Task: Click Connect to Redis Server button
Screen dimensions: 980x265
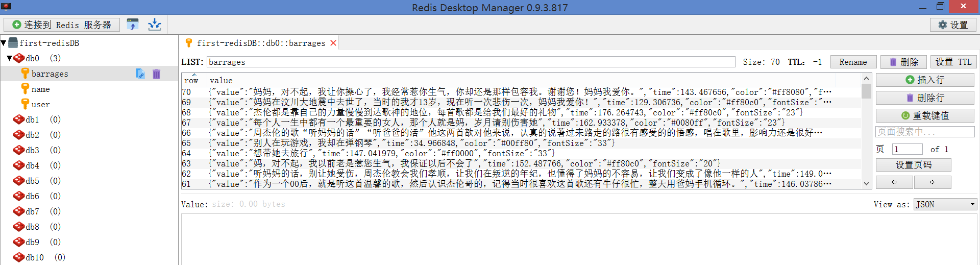Action: point(62,25)
